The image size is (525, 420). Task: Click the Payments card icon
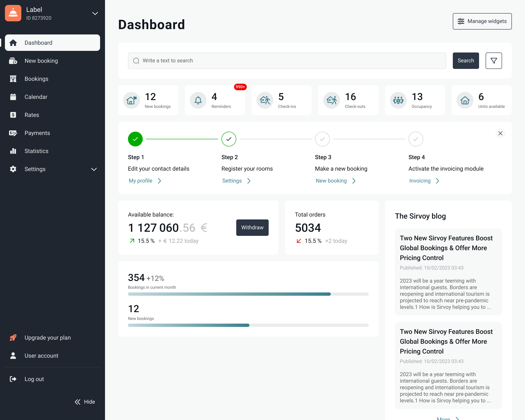(13, 133)
